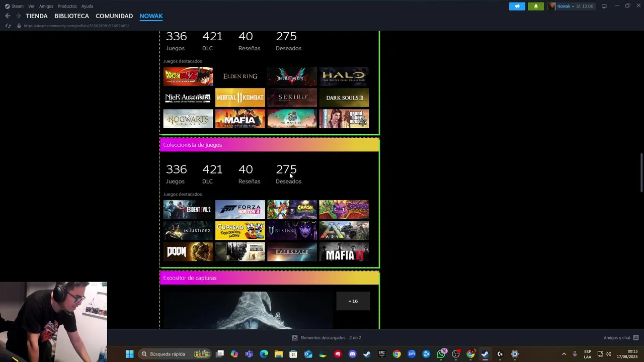The image size is (644, 362).
Task: Reload the profile page
Action: [x=8, y=26]
